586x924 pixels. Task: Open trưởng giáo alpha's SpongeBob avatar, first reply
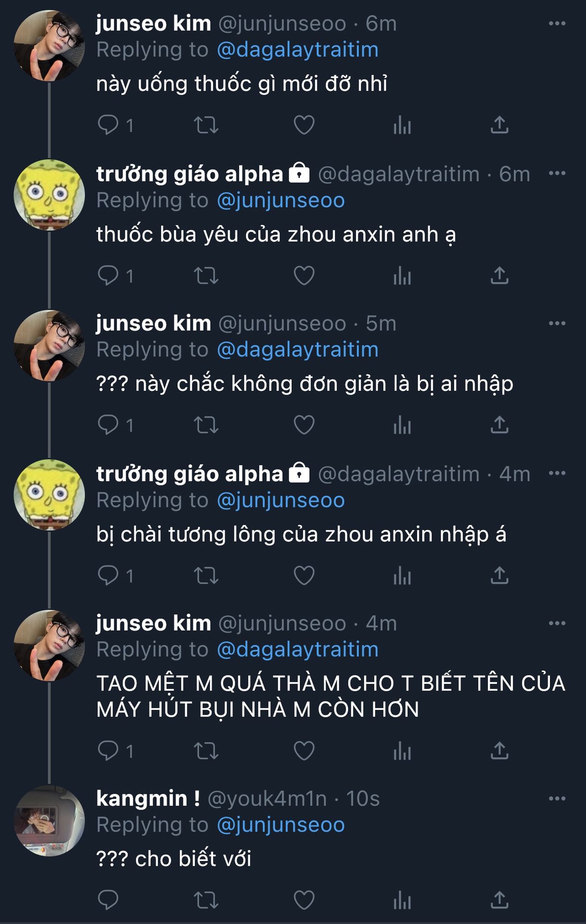pyautogui.click(x=49, y=195)
